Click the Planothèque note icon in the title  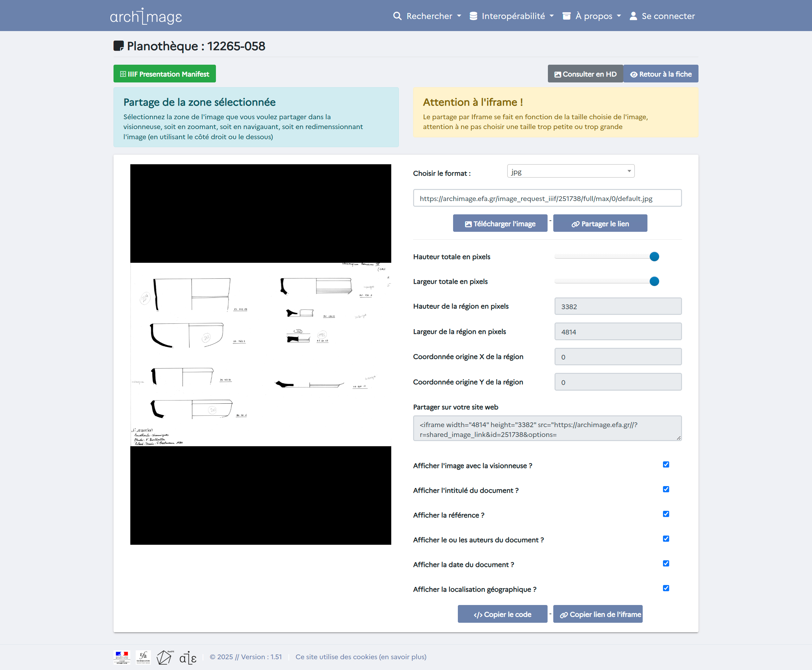pos(119,46)
